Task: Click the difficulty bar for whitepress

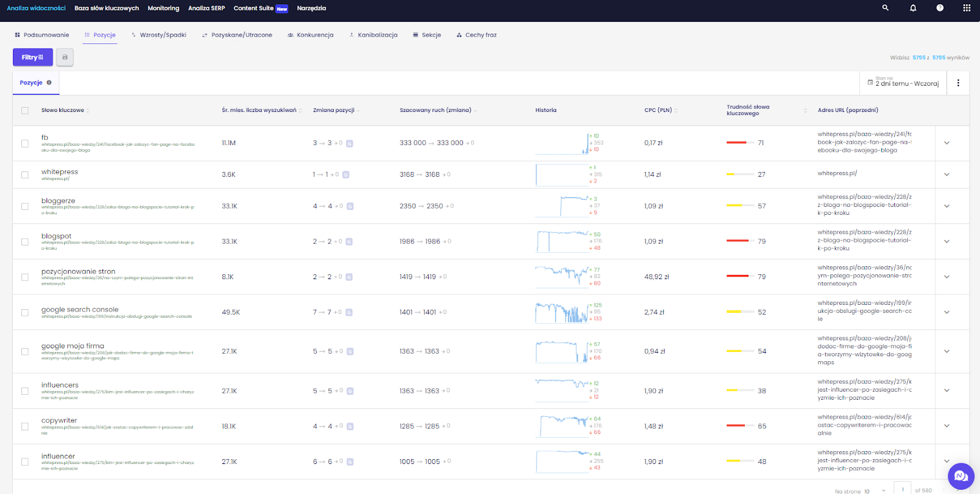Action: pyautogui.click(x=740, y=174)
